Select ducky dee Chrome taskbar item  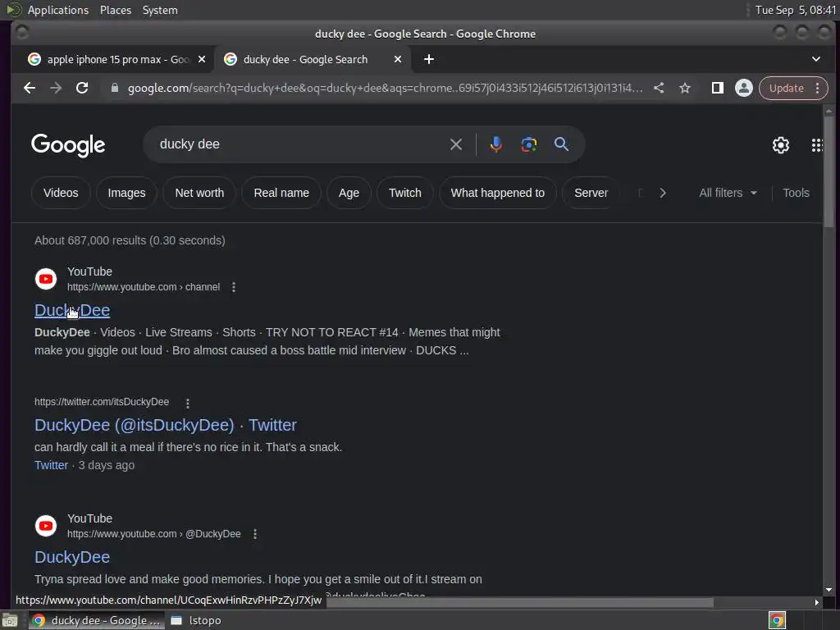point(97,620)
